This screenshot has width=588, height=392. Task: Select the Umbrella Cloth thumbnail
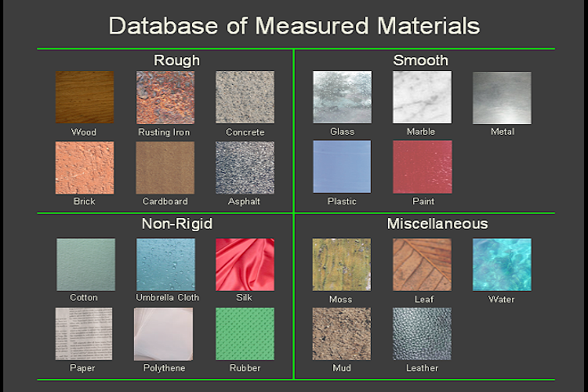tap(165, 265)
